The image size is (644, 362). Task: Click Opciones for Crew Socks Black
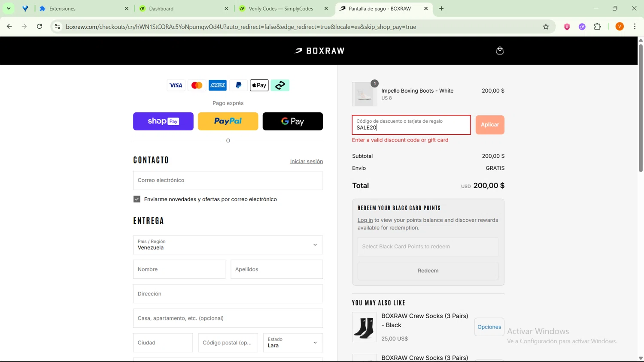coord(489,327)
